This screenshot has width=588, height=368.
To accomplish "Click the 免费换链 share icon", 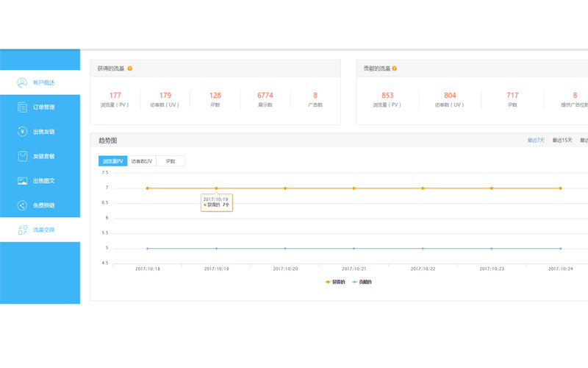I will (x=22, y=205).
